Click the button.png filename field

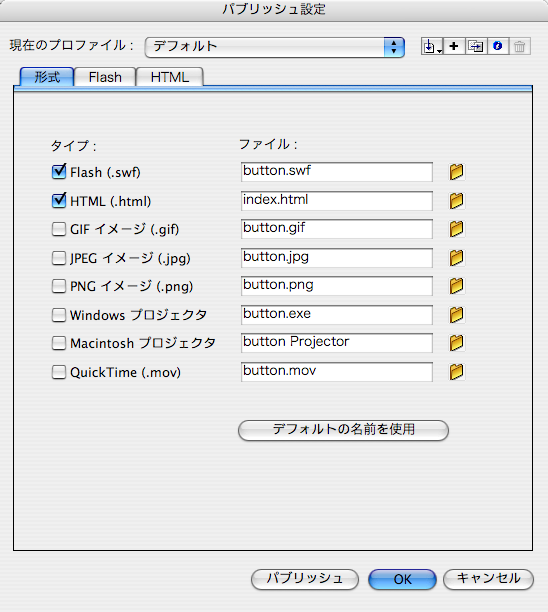click(x=337, y=286)
